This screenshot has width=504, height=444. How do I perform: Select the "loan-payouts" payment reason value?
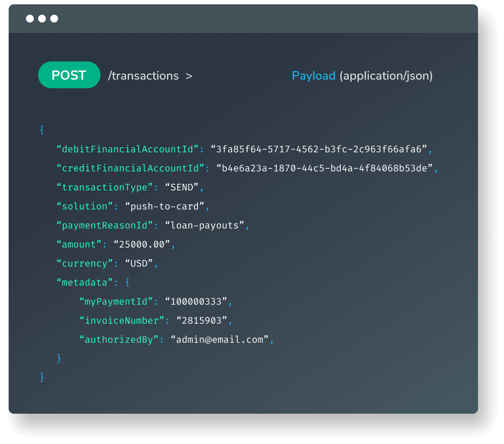pyautogui.click(x=205, y=225)
